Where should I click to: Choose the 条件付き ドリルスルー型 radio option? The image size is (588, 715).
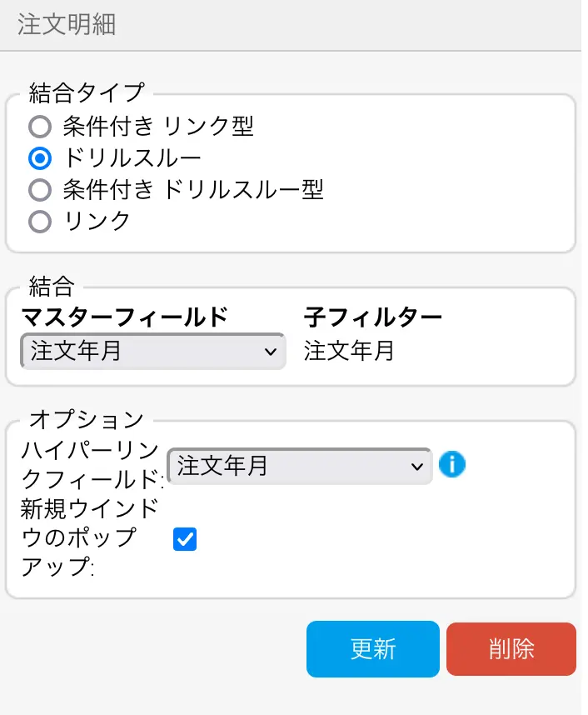40,190
